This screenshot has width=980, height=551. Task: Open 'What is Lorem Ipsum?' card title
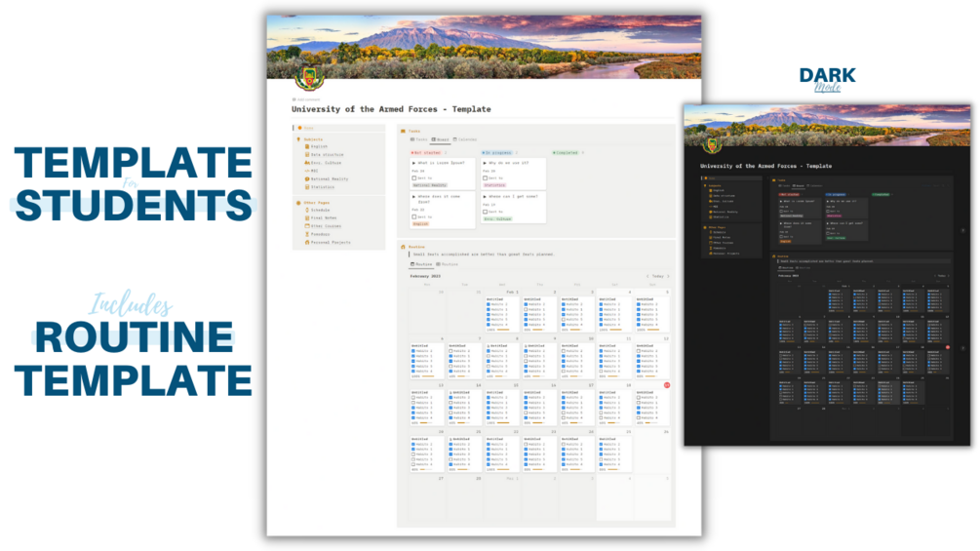(x=442, y=163)
